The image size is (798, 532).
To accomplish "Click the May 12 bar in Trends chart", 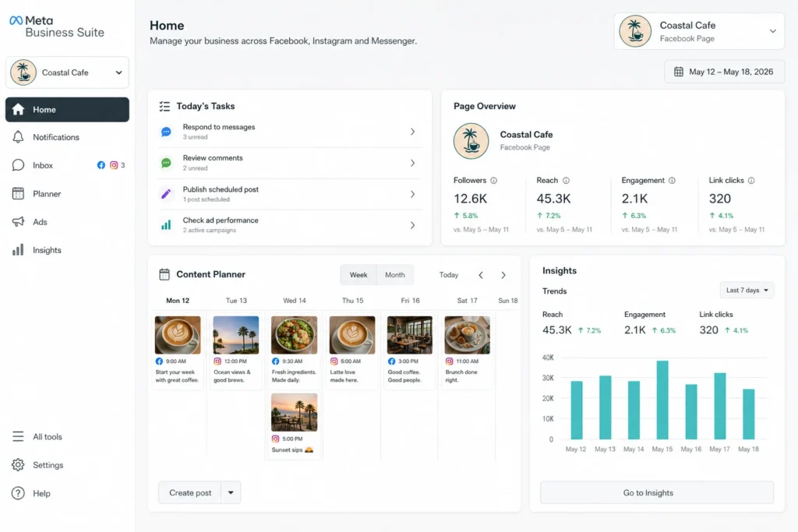I will click(576, 410).
